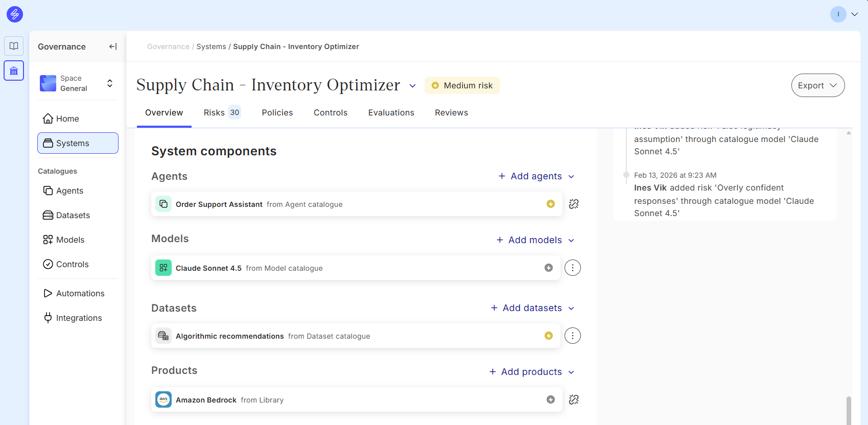
Task: Switch to the Evaluations tab
Action: coord(391,112)
